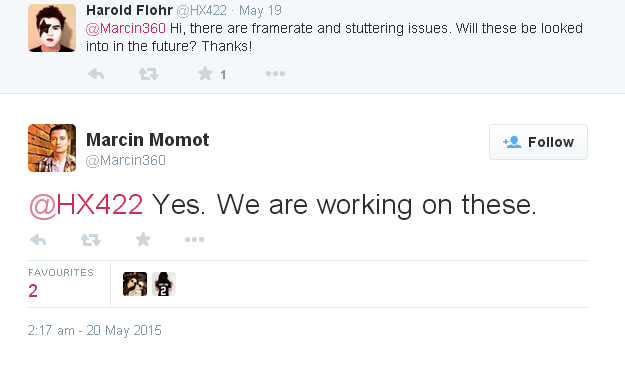625x372 pixels.
Task: View first user who favourited the tweet
Action: point(135,284)
